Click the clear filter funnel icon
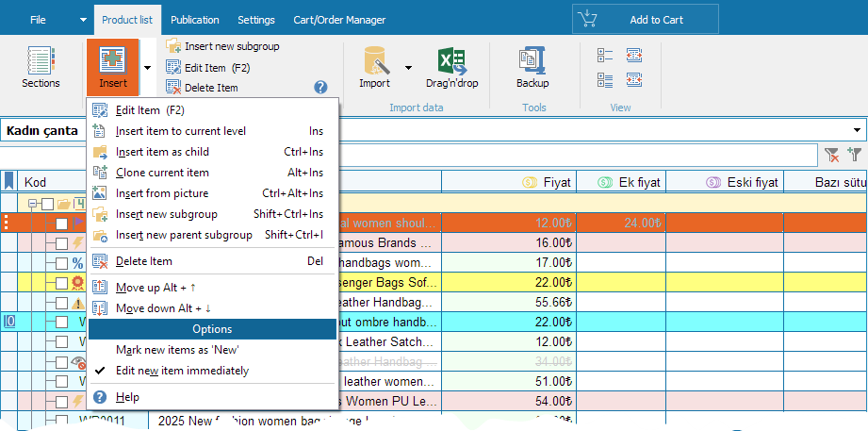This screenshot has height=431, width=868. 832,155
